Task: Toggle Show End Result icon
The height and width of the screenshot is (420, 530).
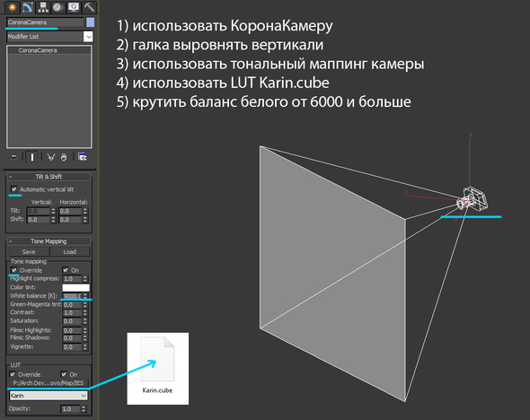Action: point(32,157)
